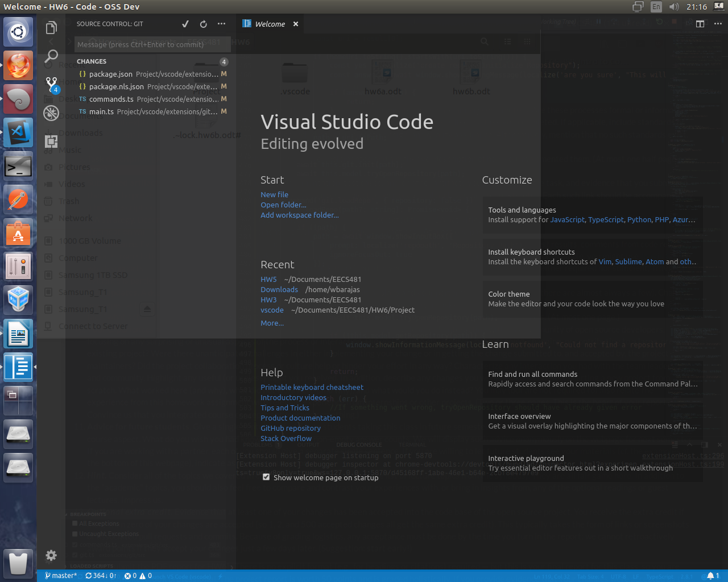
Task: Open the Extensions view in activity bar
Action: (51, 142)
